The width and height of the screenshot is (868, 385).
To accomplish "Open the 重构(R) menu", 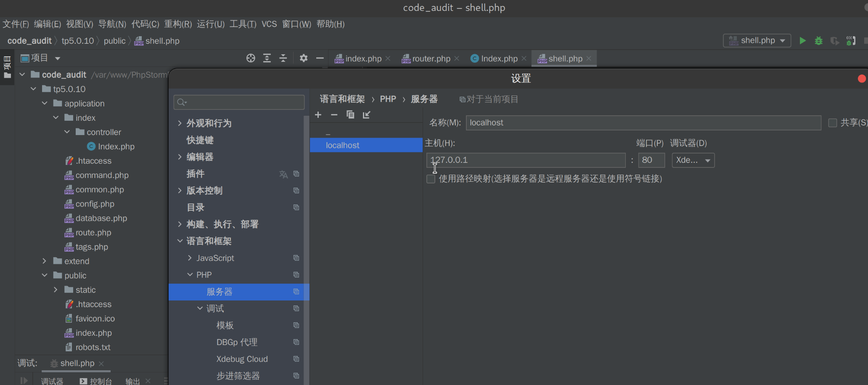I will pyautogui.click(x=178, y=24).
